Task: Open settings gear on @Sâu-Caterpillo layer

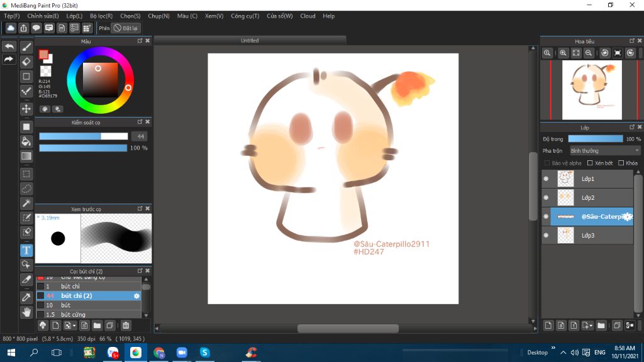Action: (x=628, y=217)
